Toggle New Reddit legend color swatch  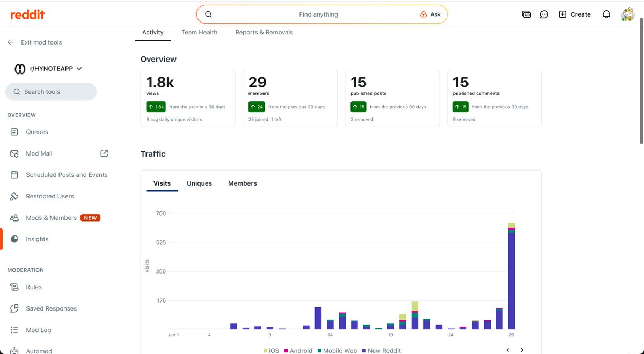[364, 351]
